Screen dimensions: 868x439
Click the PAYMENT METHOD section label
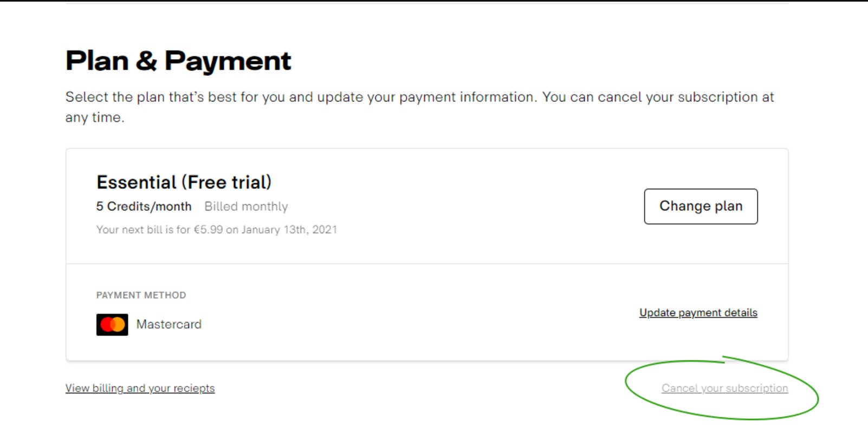(x=141, y=295)
